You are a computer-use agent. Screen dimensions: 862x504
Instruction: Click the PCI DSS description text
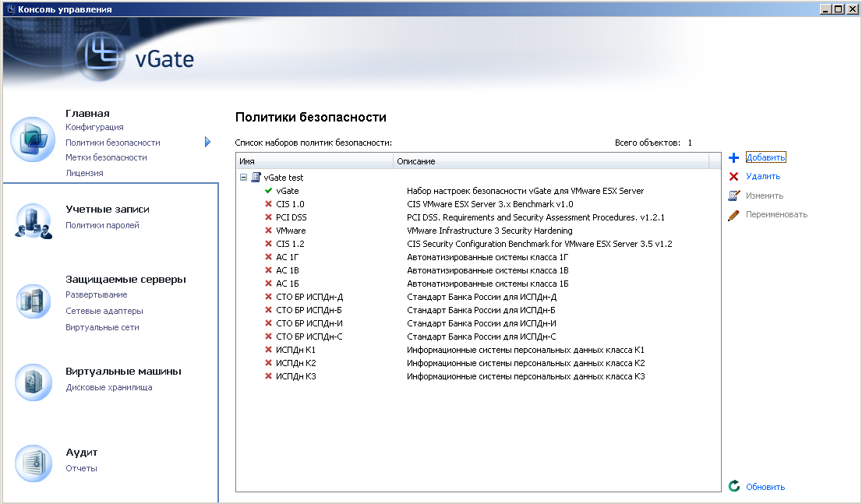click(535, 217)
